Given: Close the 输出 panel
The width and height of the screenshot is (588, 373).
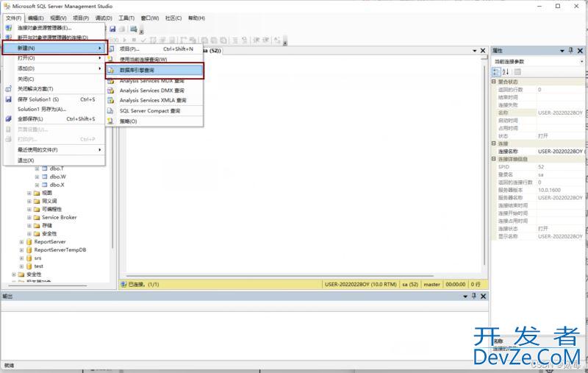Looking at the screenshot, I should click(x=484, y=296).
